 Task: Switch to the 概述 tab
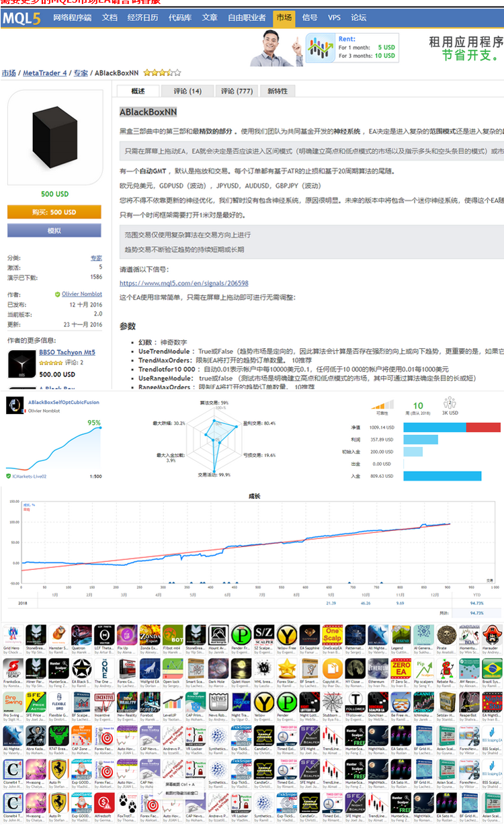click(138, 91)
